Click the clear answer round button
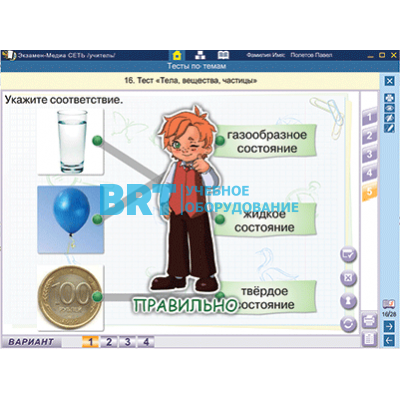The width and height of the screenshot is (400, 400). click(x=348, y=278)
